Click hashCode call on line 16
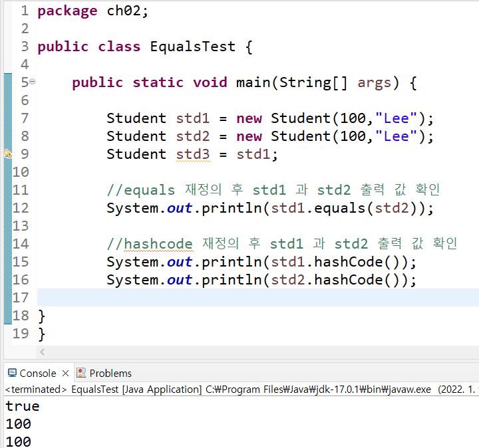The height and width of the screenshot is (448, 479). (x=348, y=280)
